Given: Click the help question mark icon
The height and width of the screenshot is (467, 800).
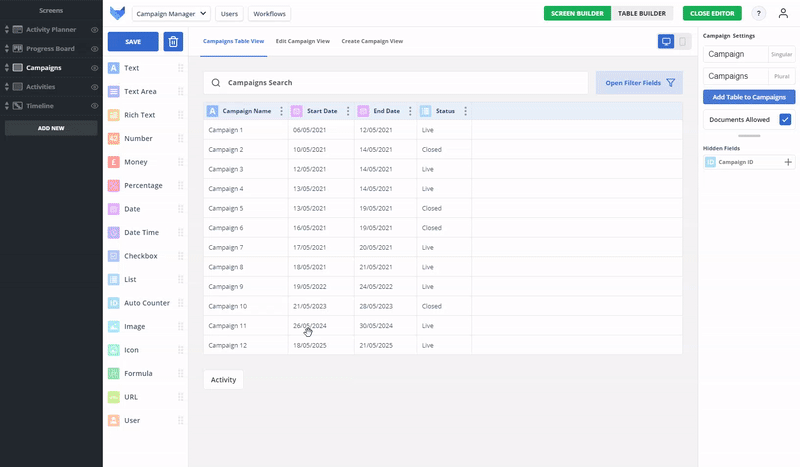Looking at the screenshot, I should (x=758, y=13).
